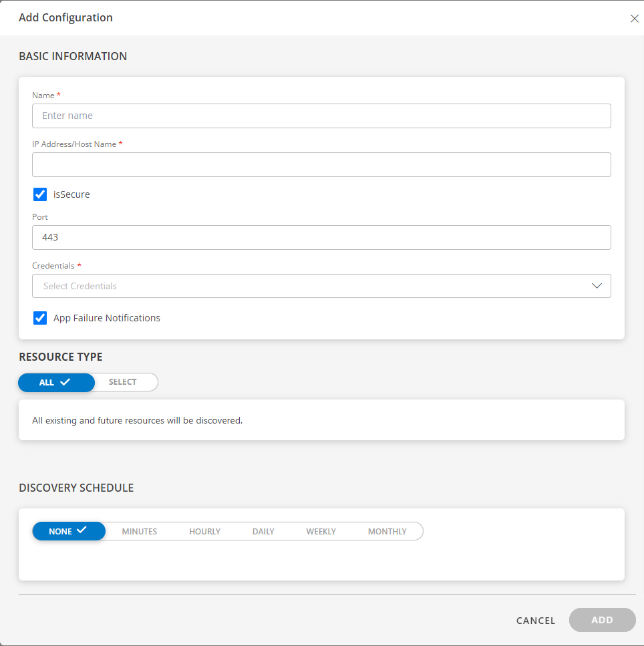Close the Add Configuration dialog
Image resolution: width=644 pixels, height=646 pixels.
(634, 19)
